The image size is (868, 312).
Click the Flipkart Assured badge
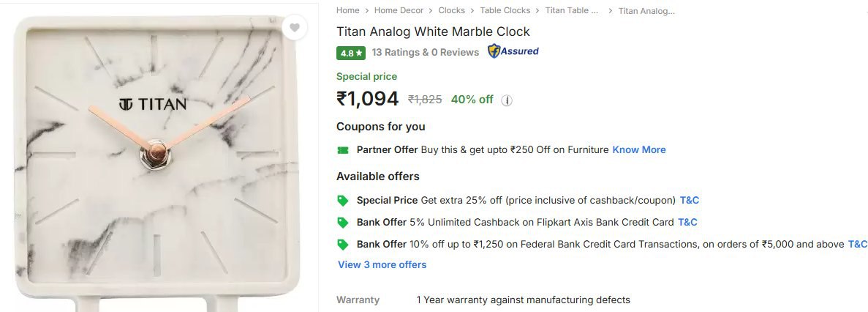click(513, 51)
